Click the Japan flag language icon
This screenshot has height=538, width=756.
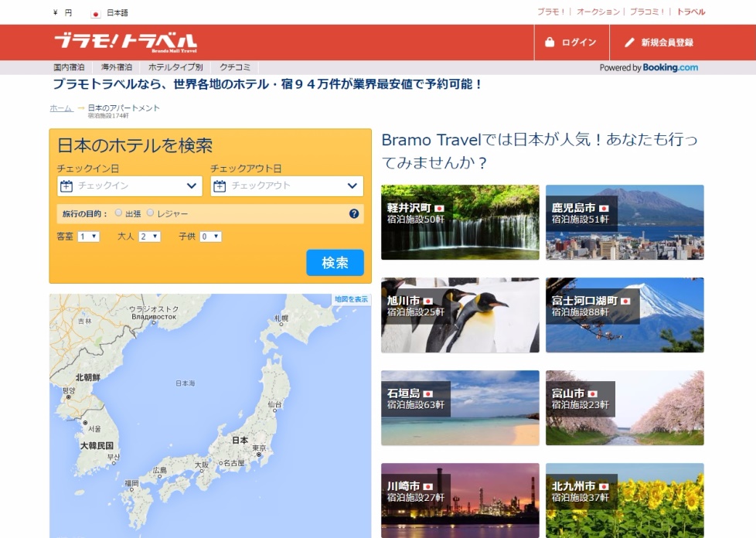(x=95, y=13)
